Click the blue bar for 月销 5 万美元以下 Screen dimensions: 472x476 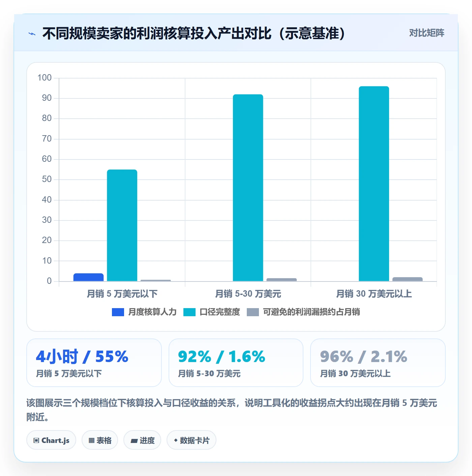pos(89,277)
